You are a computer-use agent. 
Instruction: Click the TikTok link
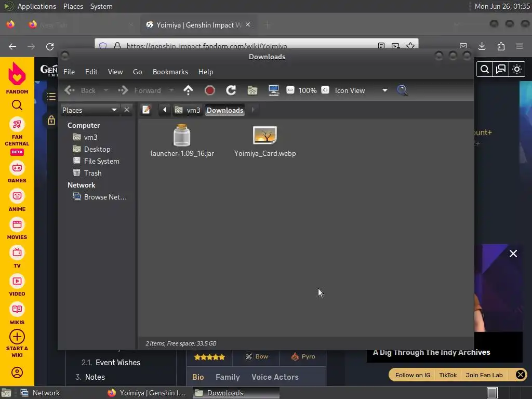tap(448, 375)
